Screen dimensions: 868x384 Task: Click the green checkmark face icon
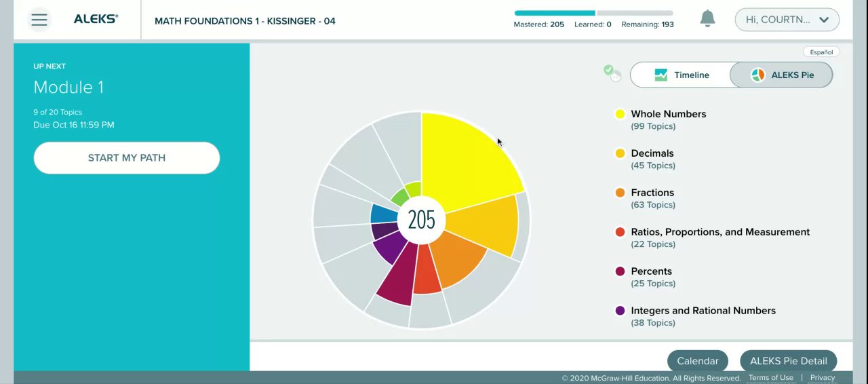(x=612, y=73)
